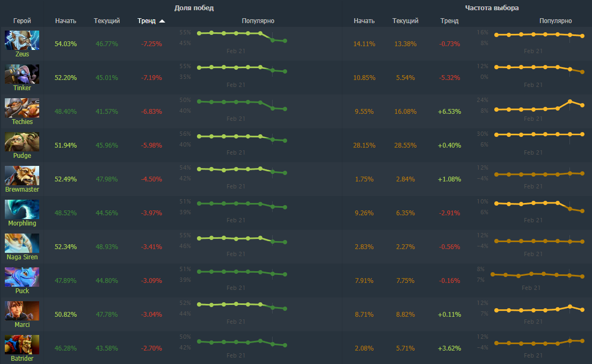Open the Tinker hero portrait
This screenshot has height=364, width=592.
(22, 74)
